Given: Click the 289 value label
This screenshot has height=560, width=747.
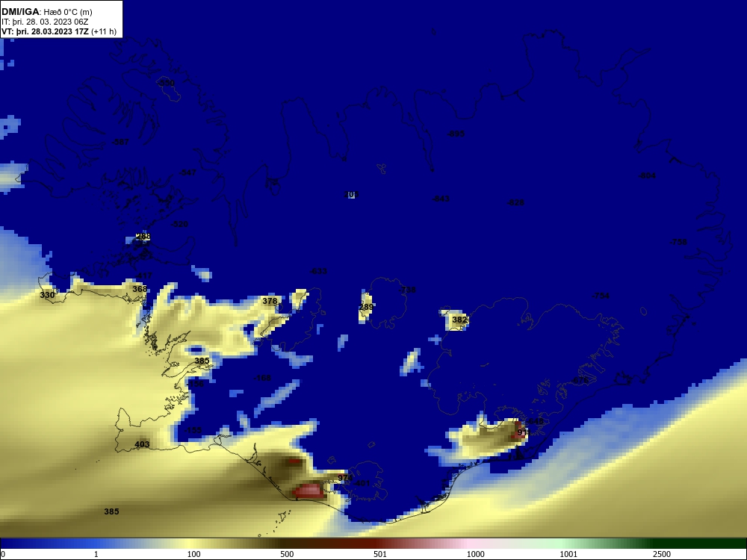Looking at the screenshot, I should point(366,307).
